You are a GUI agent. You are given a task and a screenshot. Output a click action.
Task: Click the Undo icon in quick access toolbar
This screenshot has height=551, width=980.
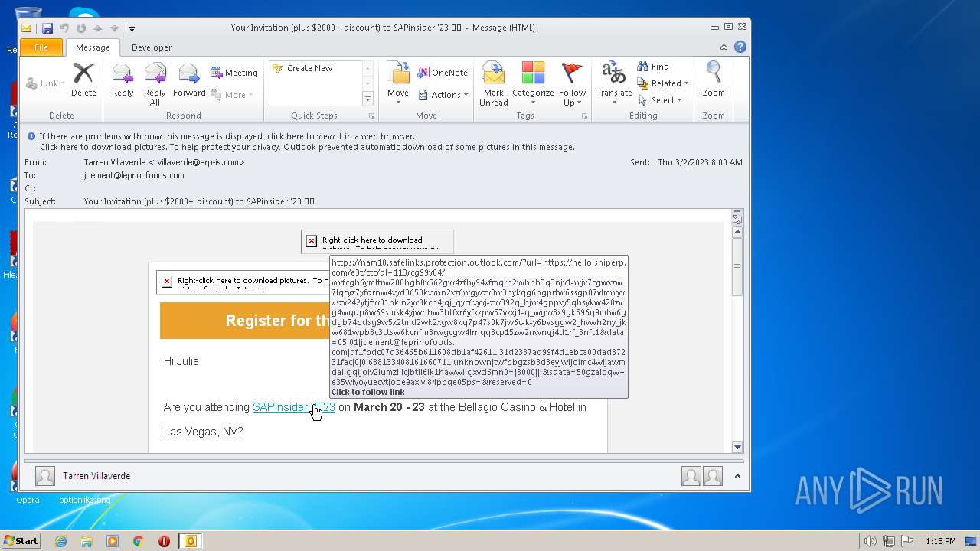[x=64, y=28]
